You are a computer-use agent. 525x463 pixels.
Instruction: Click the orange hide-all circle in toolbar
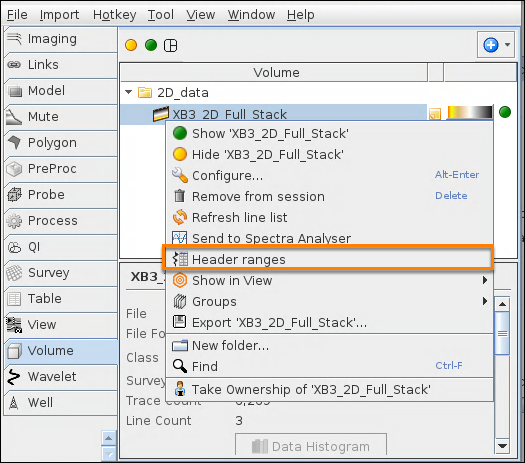[131, 45]
